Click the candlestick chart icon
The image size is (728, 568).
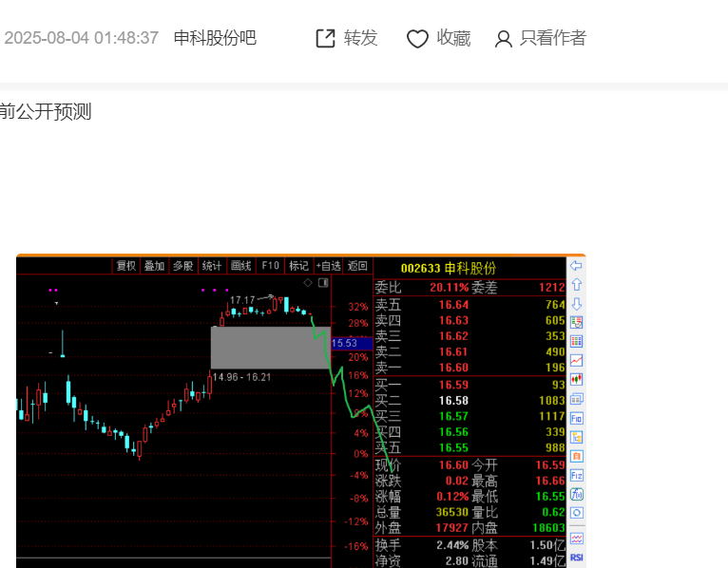click(576, 380)
